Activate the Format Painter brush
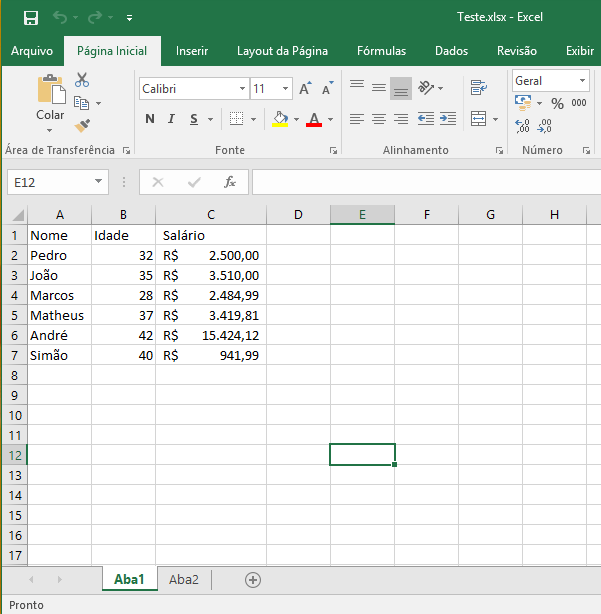Image resolution: width=601 pixels, height=614 pixels. pos(82,126)
